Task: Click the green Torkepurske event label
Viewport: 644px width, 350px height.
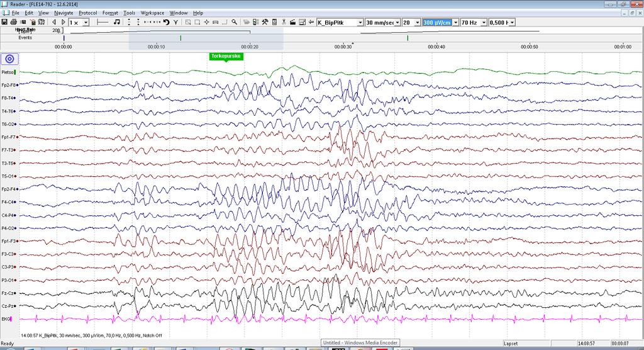Action: pyautogui.click(x=226, y=57)
